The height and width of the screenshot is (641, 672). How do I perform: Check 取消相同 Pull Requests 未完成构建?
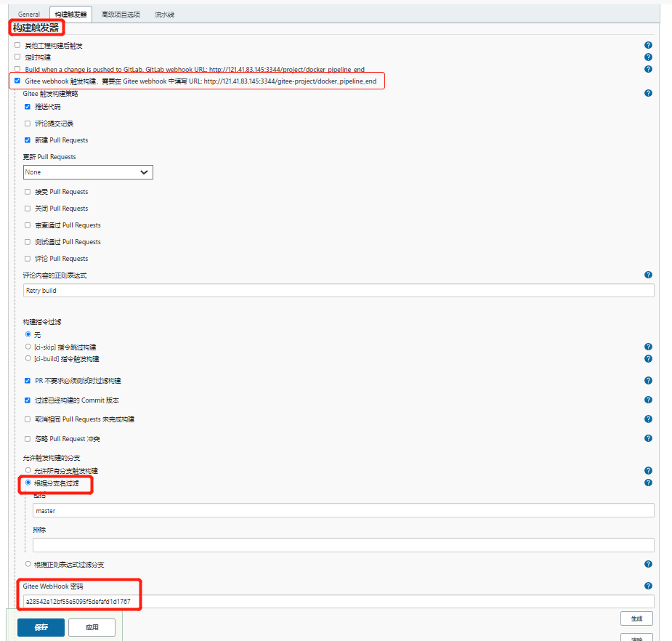28,419
